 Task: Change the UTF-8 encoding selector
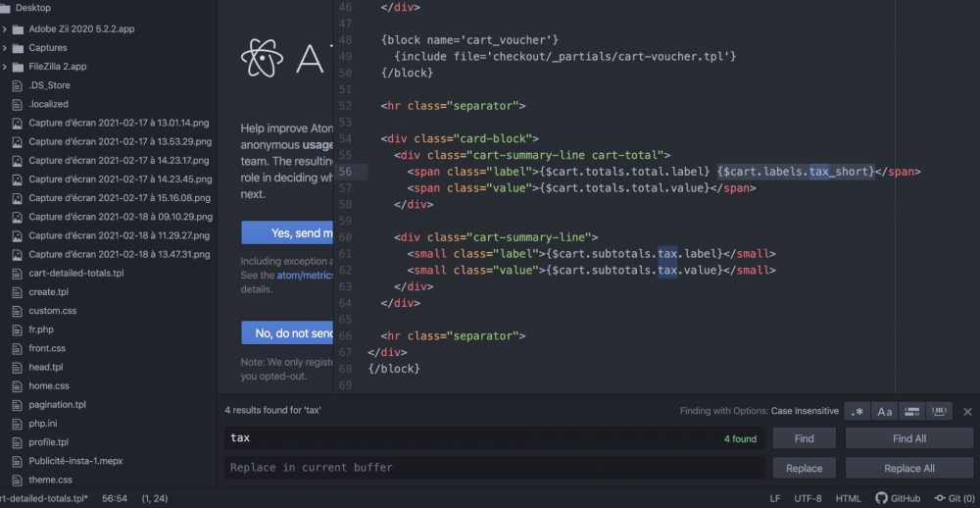coord(808,498)
